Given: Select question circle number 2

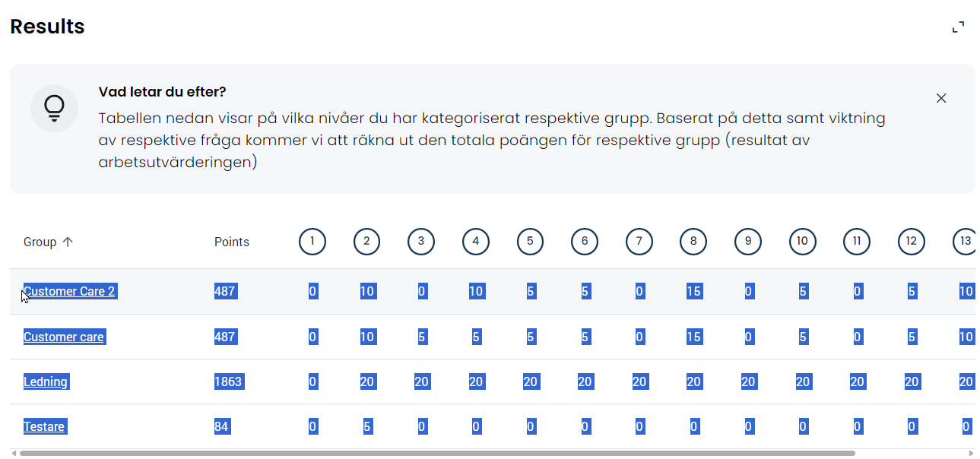Looking at the screenshot, I should (366, 242).
